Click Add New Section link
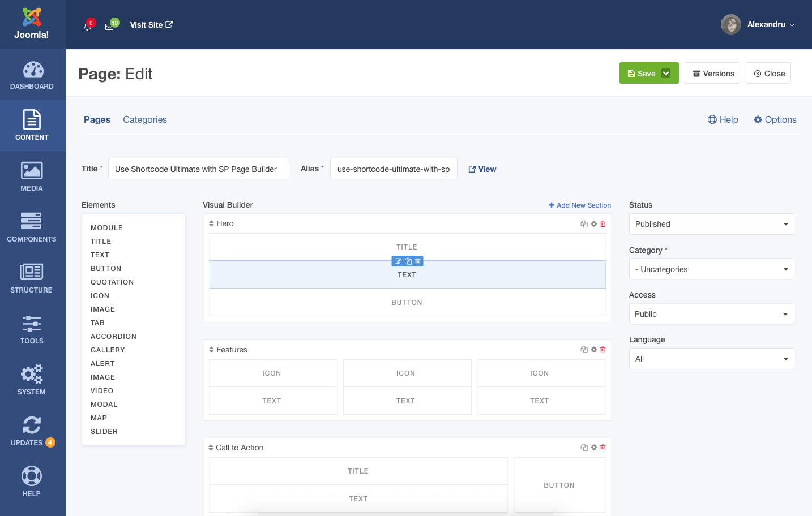The image size is (812, 516). pos(580,205)
